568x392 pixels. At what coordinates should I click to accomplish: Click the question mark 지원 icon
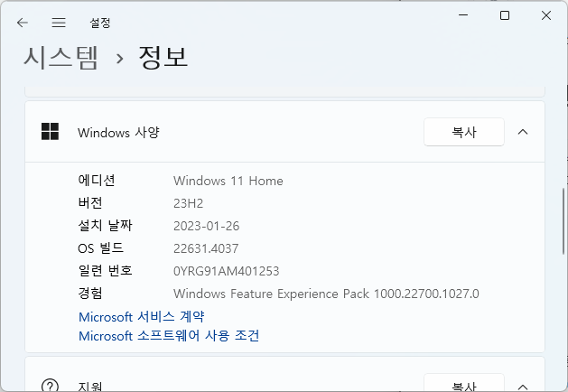point(50,385)
